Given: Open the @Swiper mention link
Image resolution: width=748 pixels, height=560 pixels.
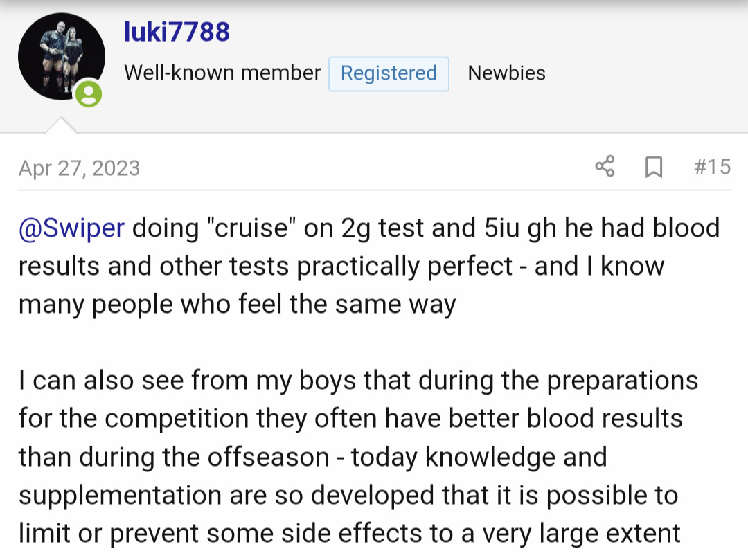Looking at the screenshot, I should pos(71,228).
